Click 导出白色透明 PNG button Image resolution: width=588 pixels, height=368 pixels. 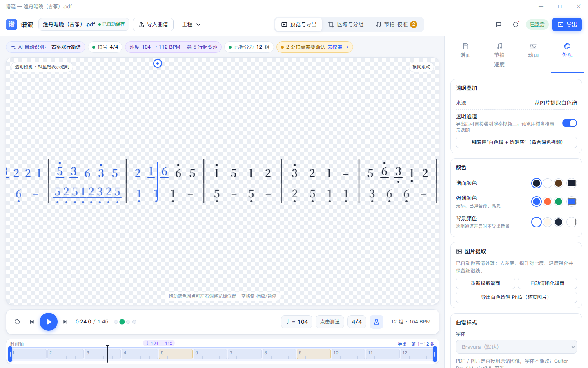[516, 297]
